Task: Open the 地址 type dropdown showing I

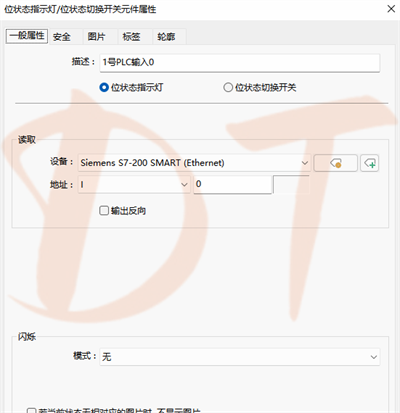Action: 134,184
